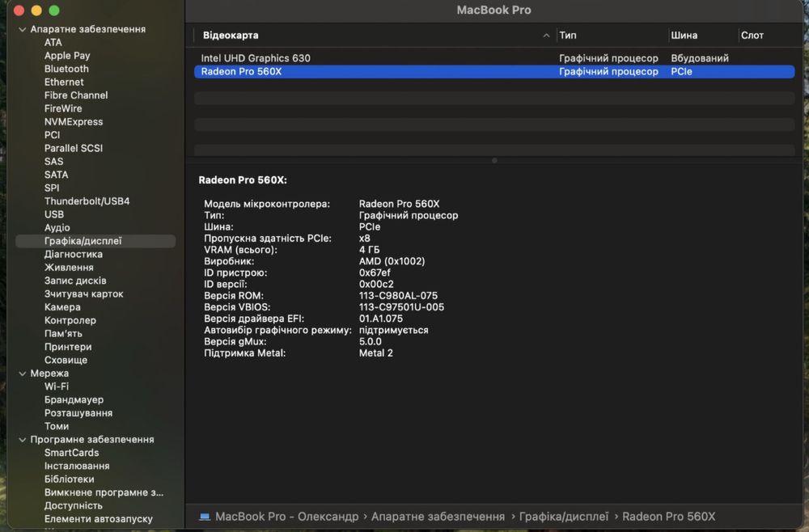Sort by the Тип column header
Screen dimensions: 809x532
(568, 36)
